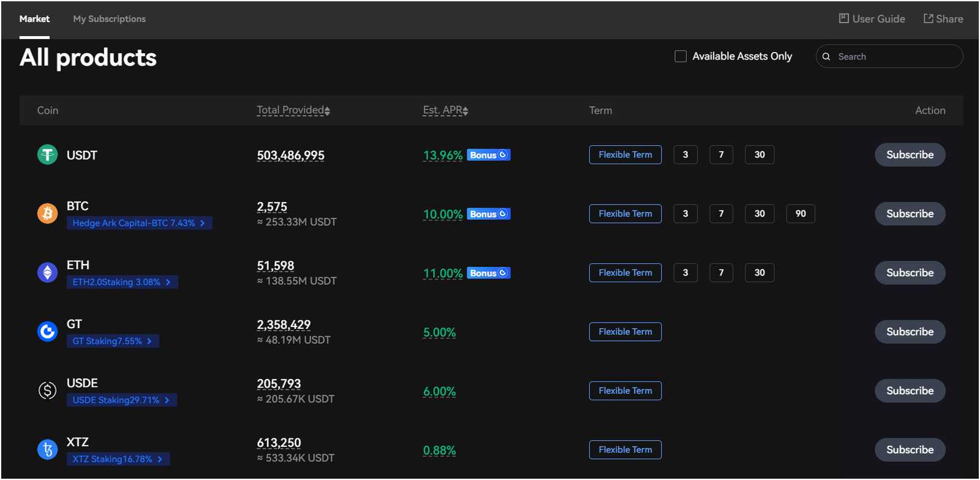Click GT 5.00% APR value
This screenshot has height=480, width=980.
(440, 332)
